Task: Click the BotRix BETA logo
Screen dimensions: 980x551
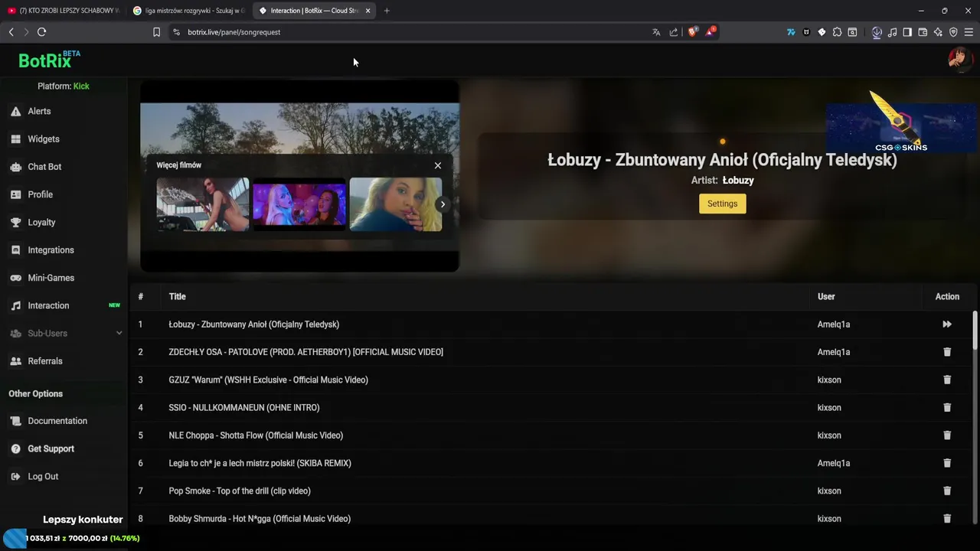Action: point(49,60)
